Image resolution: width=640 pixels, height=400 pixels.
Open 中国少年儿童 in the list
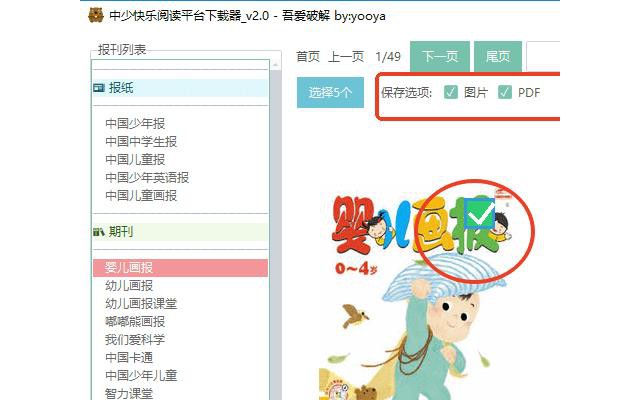click(x=141, y=376)
